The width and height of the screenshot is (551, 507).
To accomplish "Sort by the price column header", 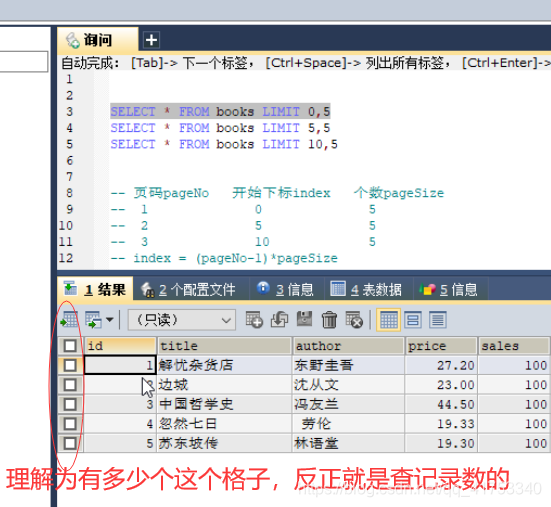I will click(441, 346).
